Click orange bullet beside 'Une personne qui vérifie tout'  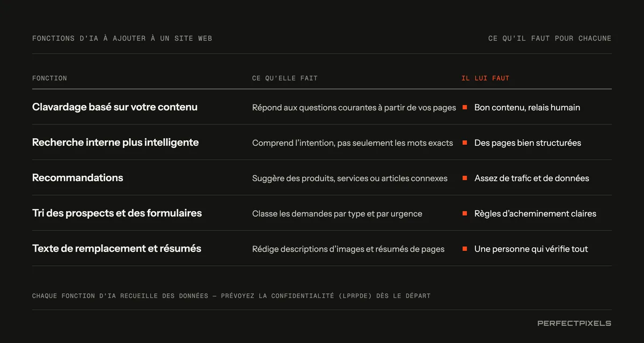point(465,249)
